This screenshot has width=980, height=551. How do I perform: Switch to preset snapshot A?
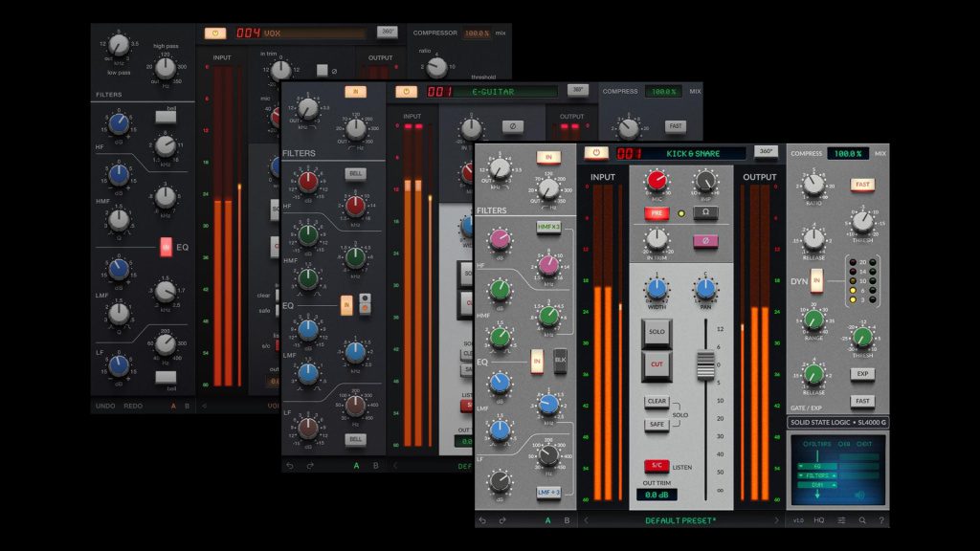pos(547,519)
